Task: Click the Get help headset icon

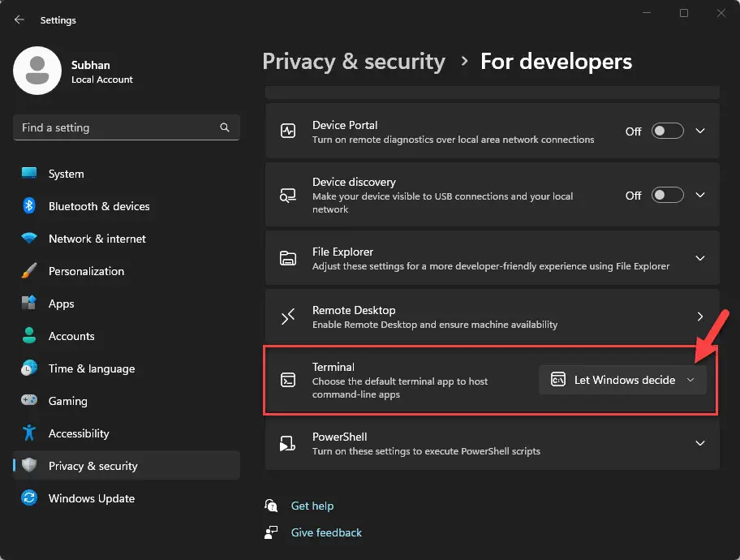Action: point(271,506)
